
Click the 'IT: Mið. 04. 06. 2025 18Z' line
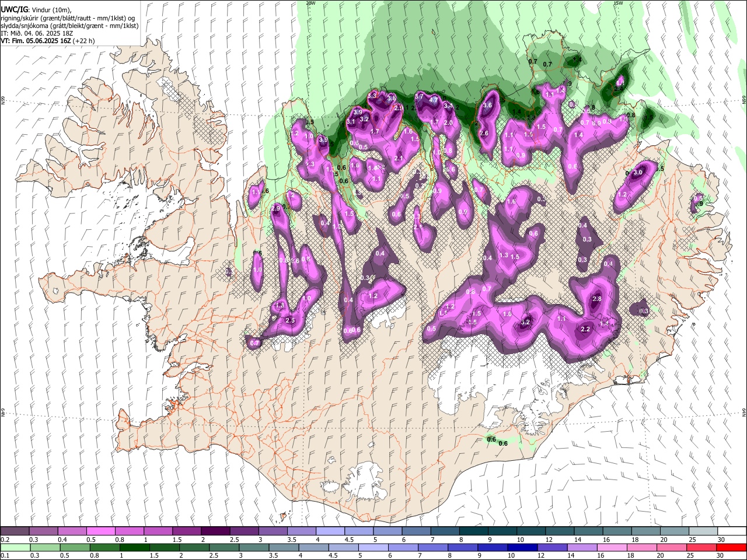point(37,33)
